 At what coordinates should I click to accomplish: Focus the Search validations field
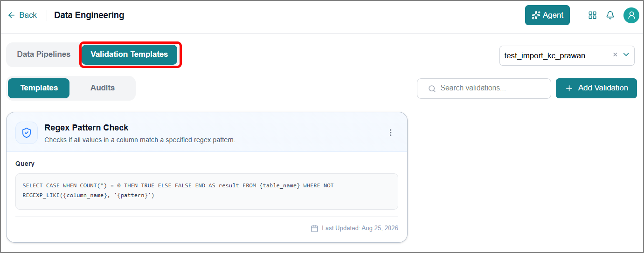point(484,89)
